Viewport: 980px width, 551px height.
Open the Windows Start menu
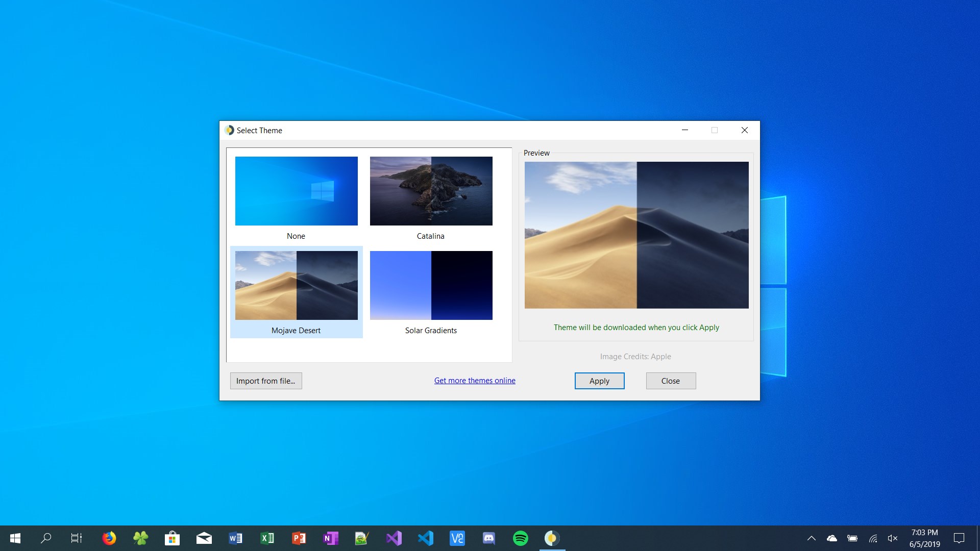(15, 538)
